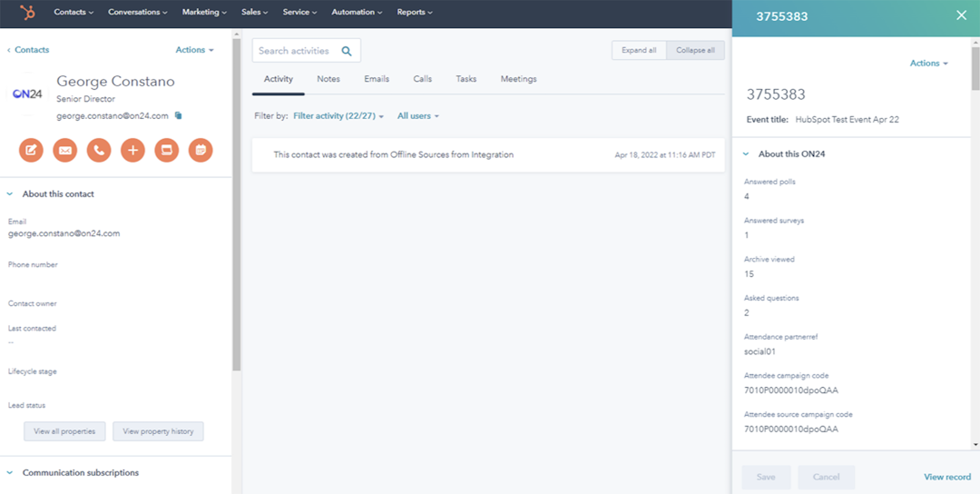Click the Answered surveys value 1
Screen dimensions: 980x494
[746, 235]
